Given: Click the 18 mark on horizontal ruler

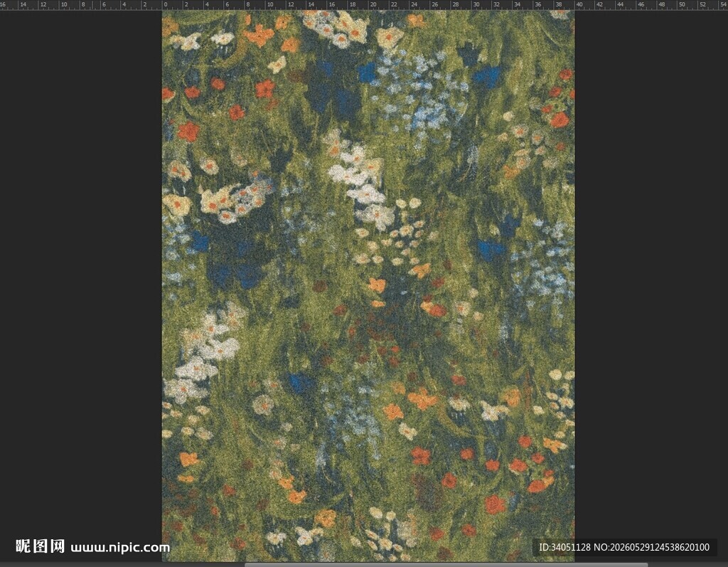Looking at the screenshot, I should tap(353, 4).
